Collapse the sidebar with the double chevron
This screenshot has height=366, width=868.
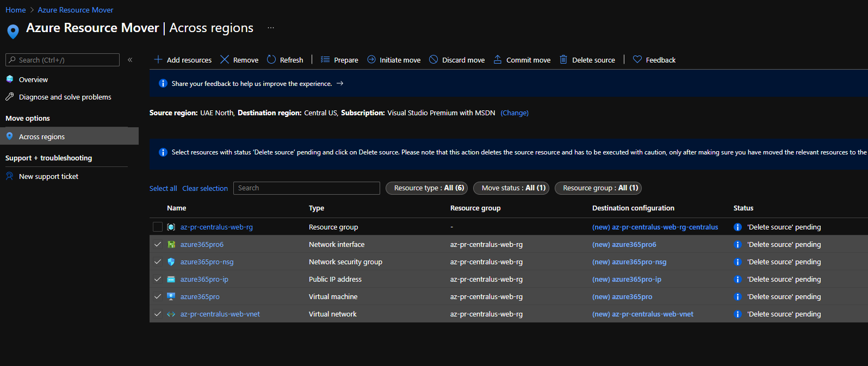(130, 59)
